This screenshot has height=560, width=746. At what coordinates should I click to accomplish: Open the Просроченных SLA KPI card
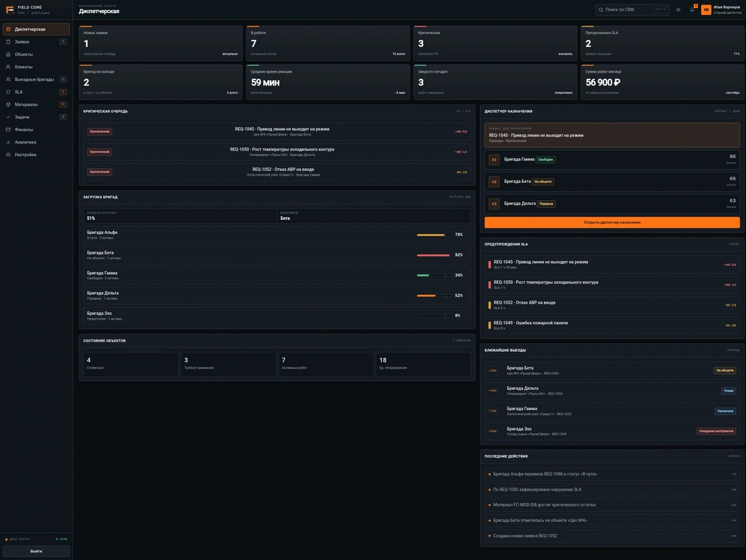(x=663, y=43)
